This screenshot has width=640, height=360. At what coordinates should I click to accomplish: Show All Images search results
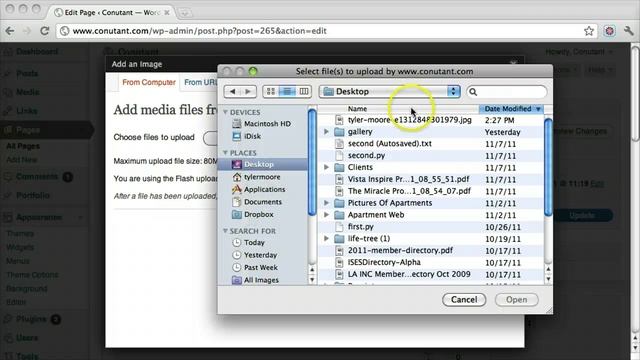(256, 280)
